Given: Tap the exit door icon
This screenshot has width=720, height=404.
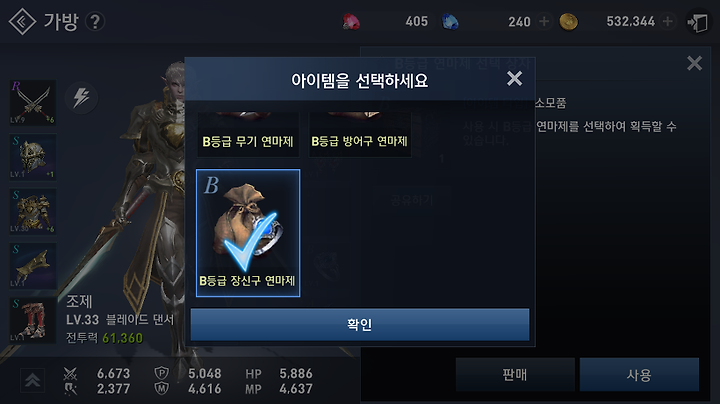Looking at the screenshot, I should (x=698, y=22).
